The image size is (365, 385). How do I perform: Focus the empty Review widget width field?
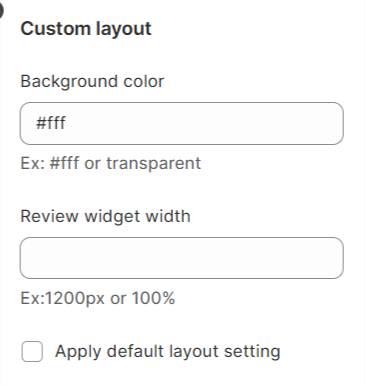coord(182,258)
